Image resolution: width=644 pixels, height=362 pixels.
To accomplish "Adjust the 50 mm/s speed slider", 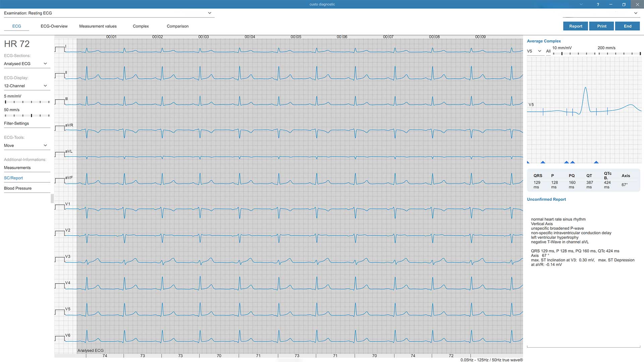I will (x=27, y=116).
